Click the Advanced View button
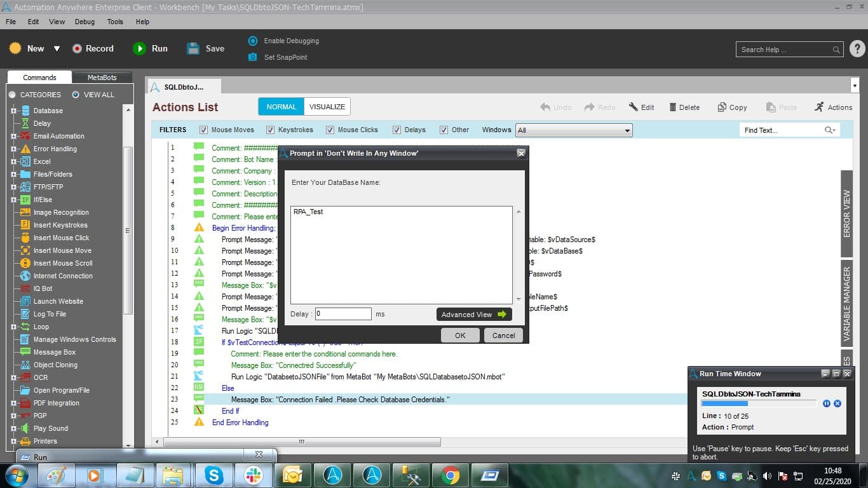 coord(474,315)
